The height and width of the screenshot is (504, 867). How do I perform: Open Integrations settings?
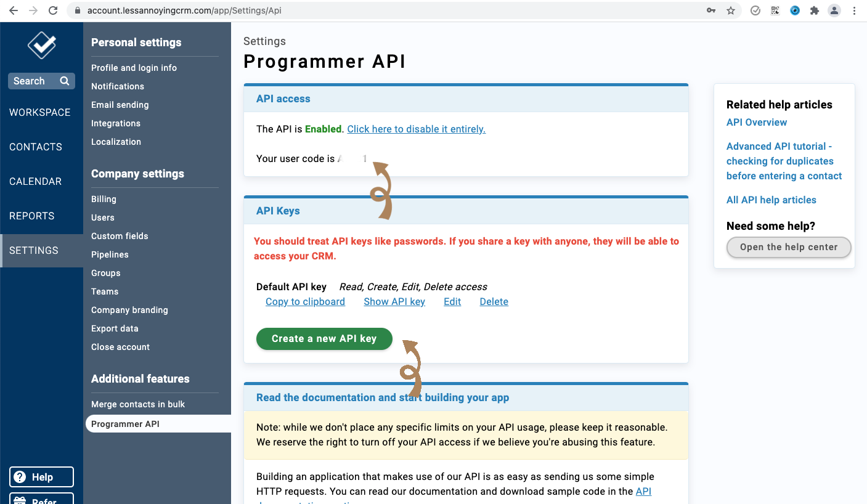pyautogui.click(x=116, y=123)
